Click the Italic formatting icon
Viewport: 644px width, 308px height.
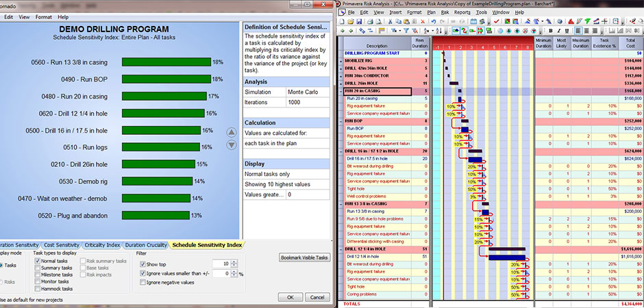point(559,31)
